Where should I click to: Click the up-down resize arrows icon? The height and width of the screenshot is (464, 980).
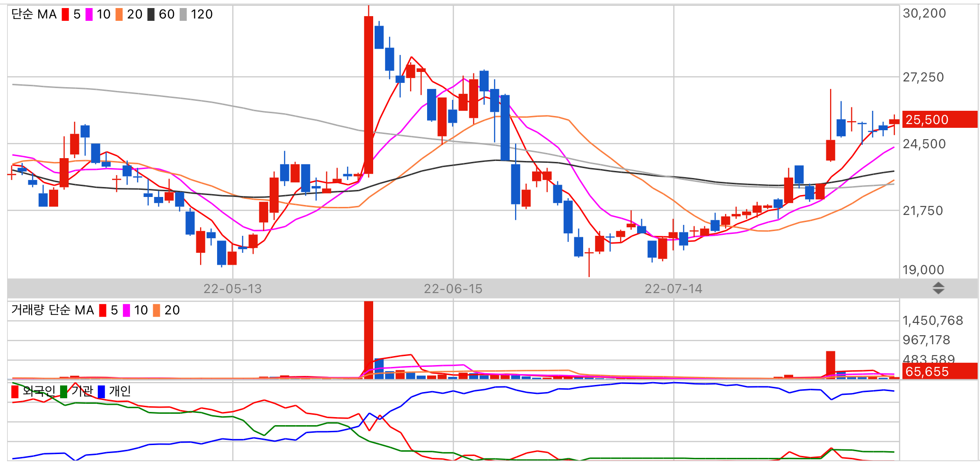click(x=938, y=288)
